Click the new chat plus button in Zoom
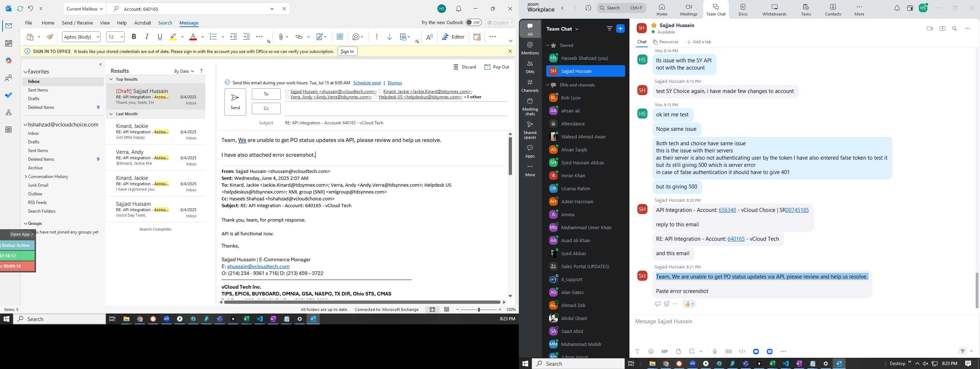The height and width of the screenshot is (369, 980). [x=620, y=28]
